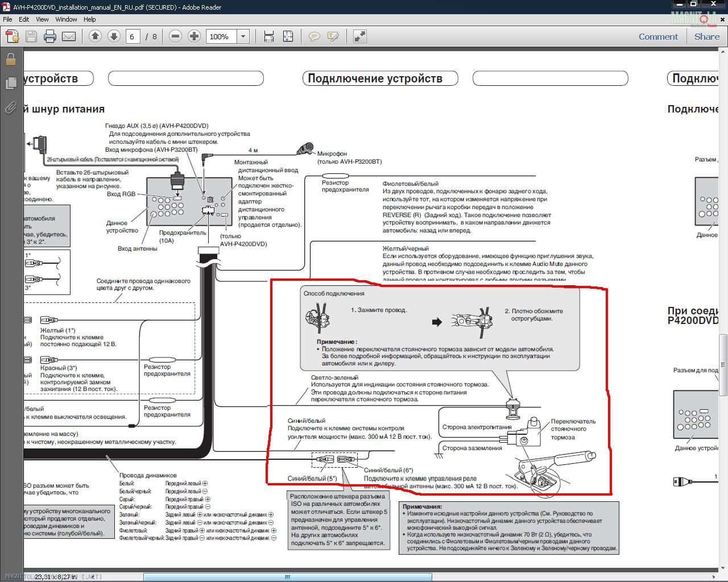Click the horizontal scrollbar thumb
The width and height of the screenshot is (728, 582).
[287, 577]
